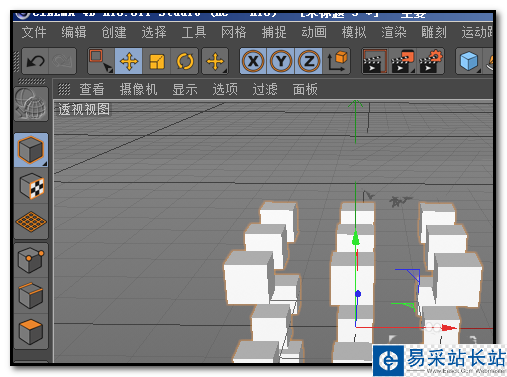Switch the coordinate system icon
The width and height of the screenshot is (507, 377).
click(x=337, y=61)
